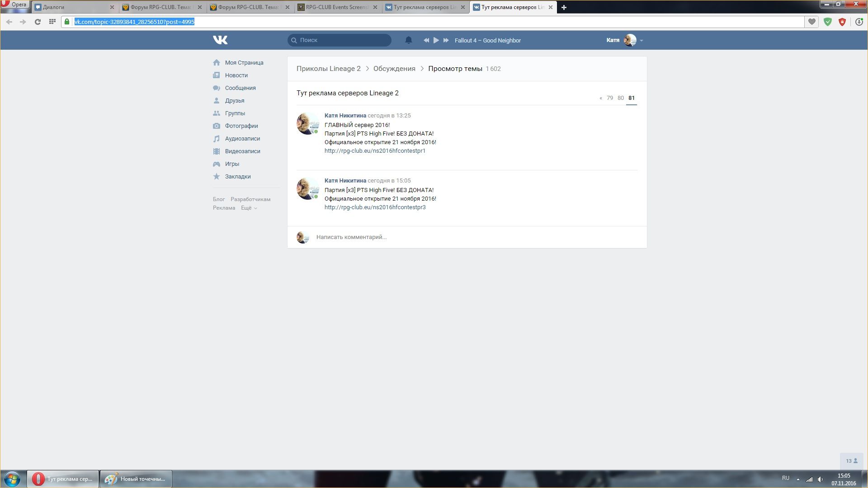Skip to next audio track
Screen dimensions: 868x488
[x=446, y=40]
